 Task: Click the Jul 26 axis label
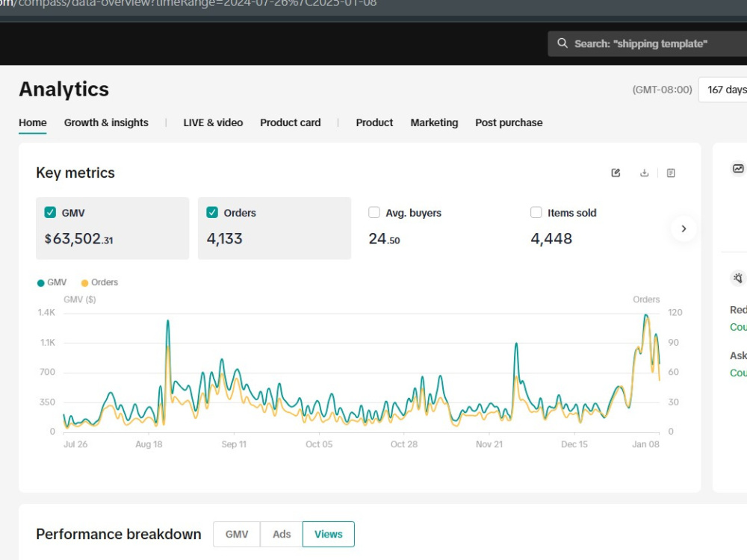(75, 444)
